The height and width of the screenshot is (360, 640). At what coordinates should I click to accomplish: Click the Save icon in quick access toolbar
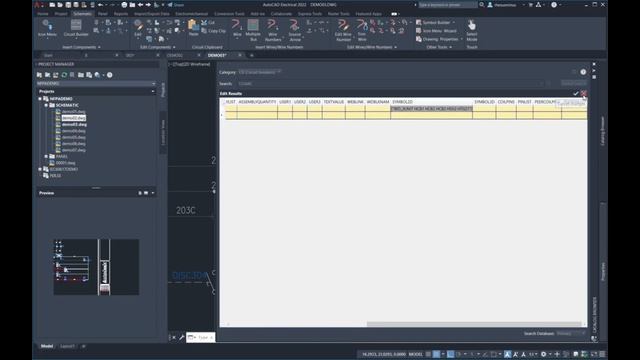pyautogui.click(x=68, y=5)
